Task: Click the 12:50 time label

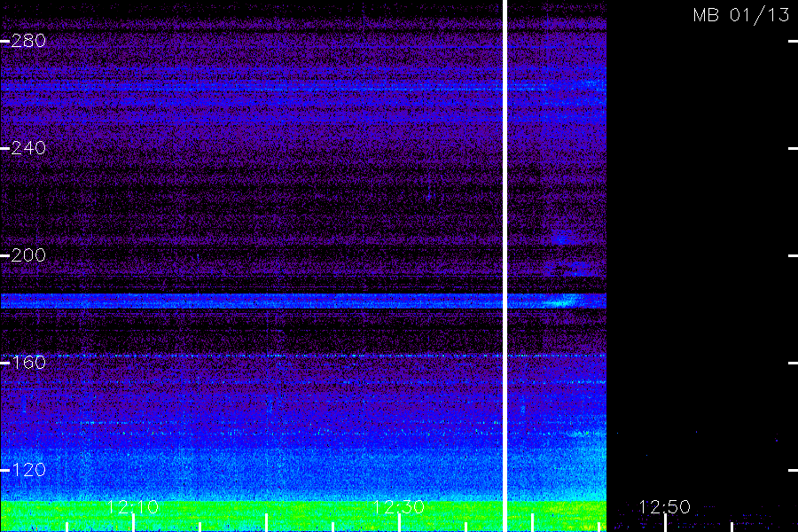Action: coord(664,506)
